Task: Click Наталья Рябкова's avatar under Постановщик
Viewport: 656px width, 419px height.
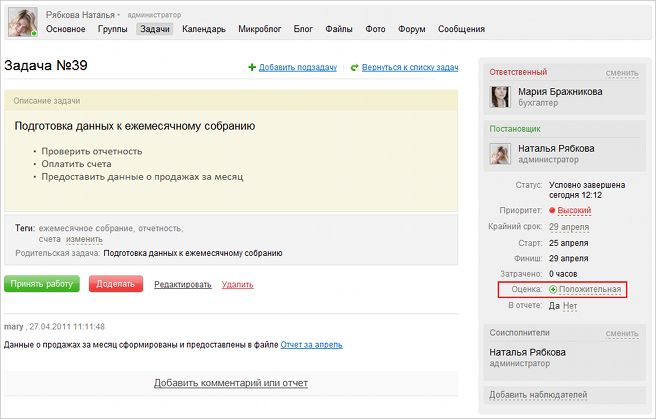Action: point(501,153)
